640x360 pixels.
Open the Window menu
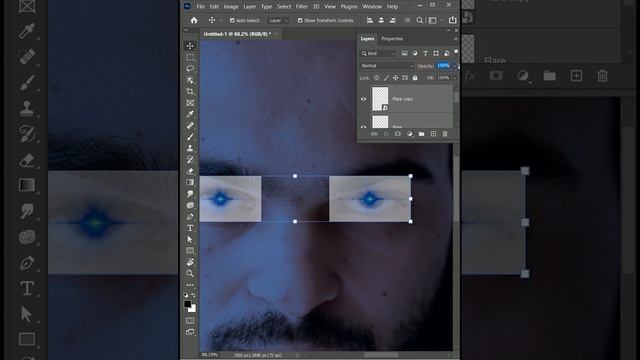372,7
